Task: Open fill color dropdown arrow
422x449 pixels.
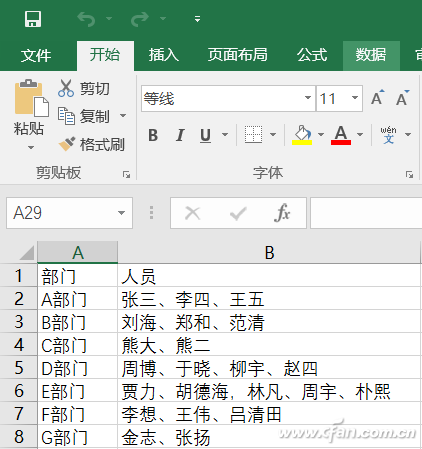Action: pyautogui.click(x=321, y=135)
